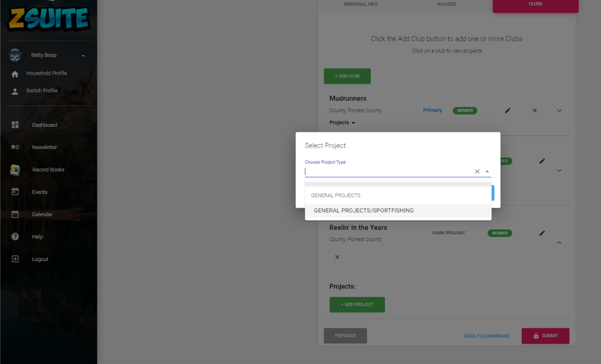Collapse the Betty Boop profile menu arrow
The height and width of the screenshot is (364, 601).
83,55
